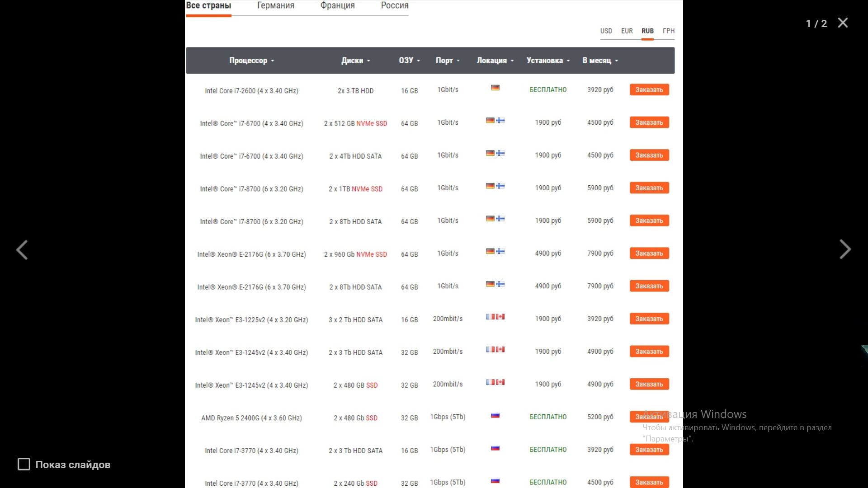Click the Canada flag in the E3-1225v2 row
Image resolution: width=868 pixels, height=488 pixels.
(x=500, y=317)
